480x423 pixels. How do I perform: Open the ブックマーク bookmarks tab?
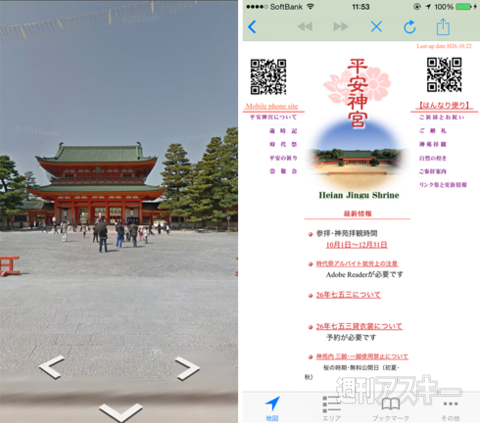click(x=391, y=408)
